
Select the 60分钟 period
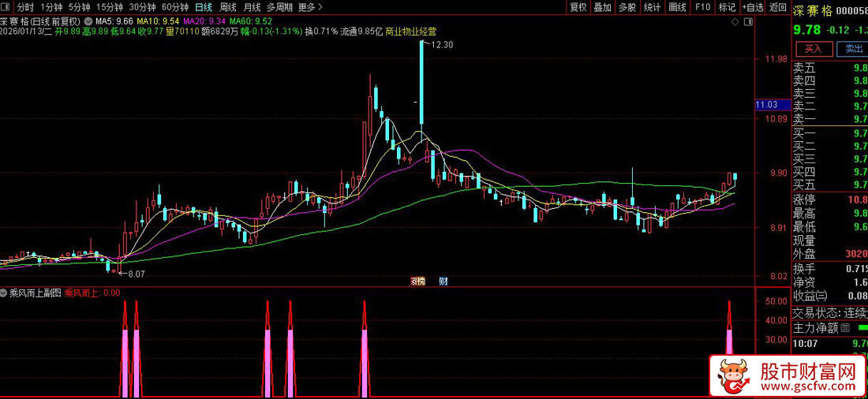(x=175, y=7)
